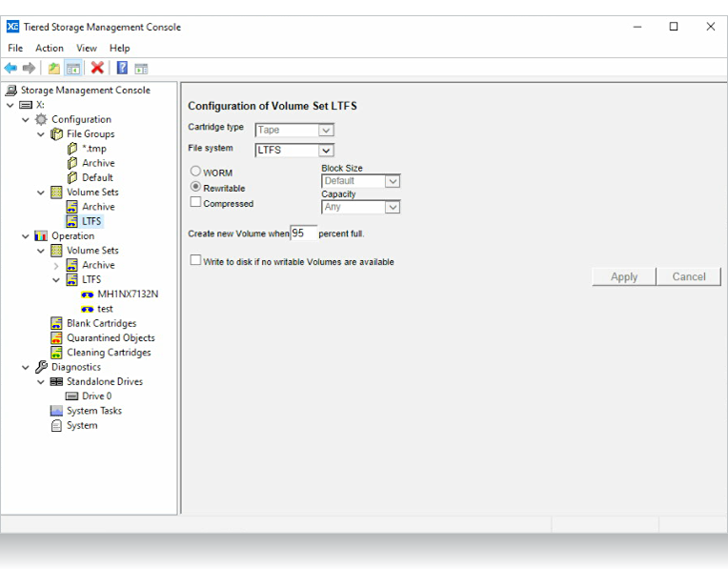Click the Back arrow toolbar icon

point(10,69)
